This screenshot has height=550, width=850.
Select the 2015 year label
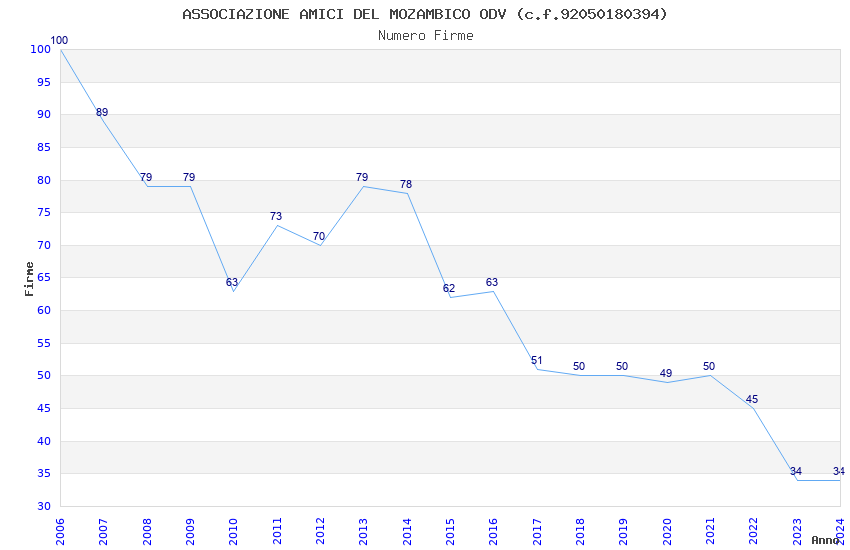click(450, 532)
